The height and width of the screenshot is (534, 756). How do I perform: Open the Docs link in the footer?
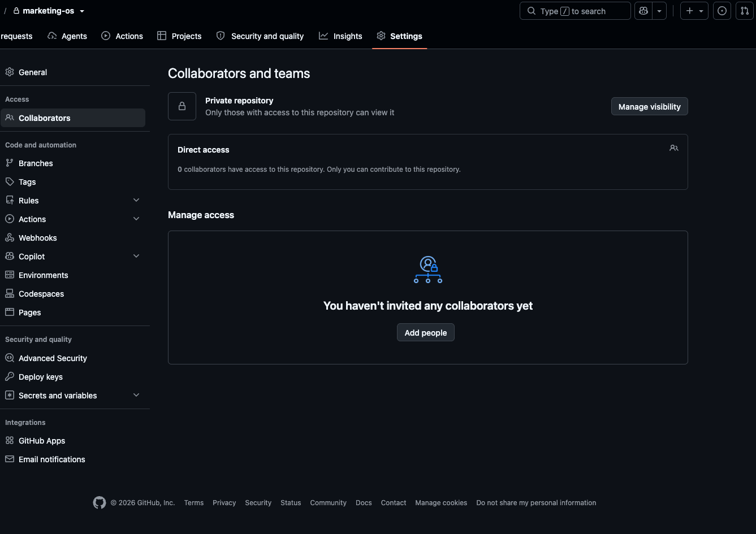tap(364, 503)
